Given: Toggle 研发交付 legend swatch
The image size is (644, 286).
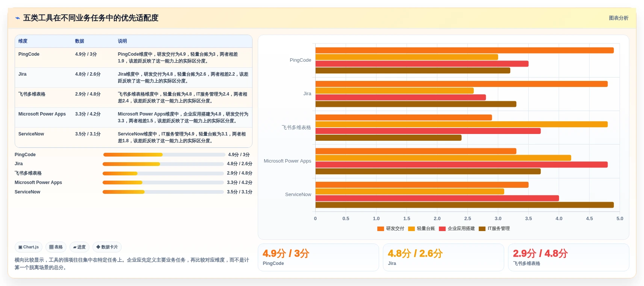Looking at the screenshot, I should pyautogui.click(x=381, y=229).
